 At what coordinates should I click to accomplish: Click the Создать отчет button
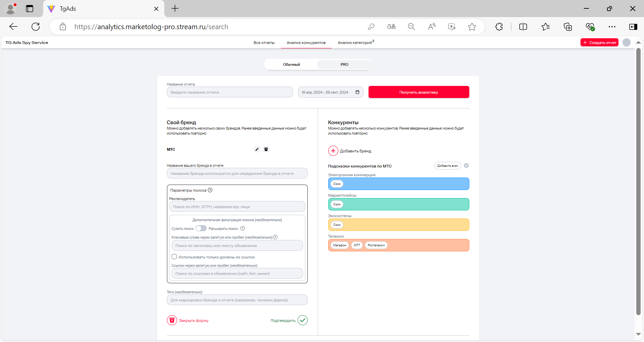click(x=599, y=42)
